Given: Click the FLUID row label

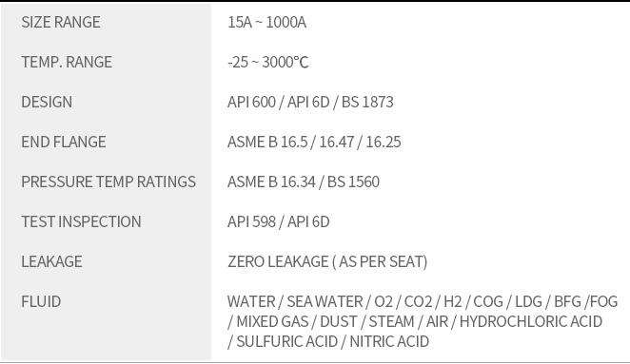Looking at the screenshot, I should point(41,302).
